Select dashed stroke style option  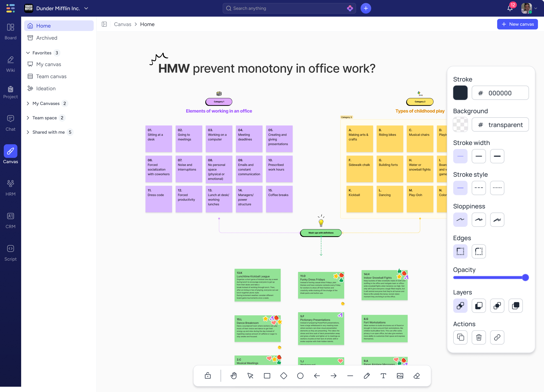[x=478, y=188]
